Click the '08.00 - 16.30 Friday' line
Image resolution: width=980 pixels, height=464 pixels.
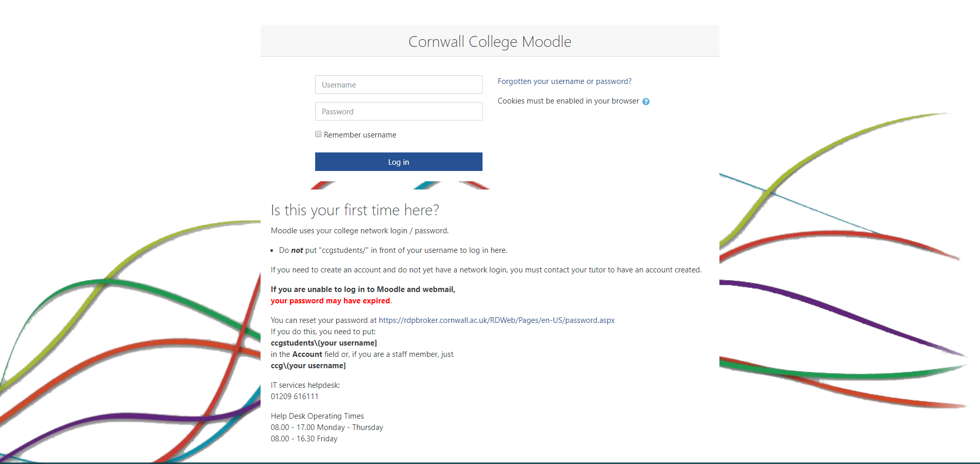[304, 439]
